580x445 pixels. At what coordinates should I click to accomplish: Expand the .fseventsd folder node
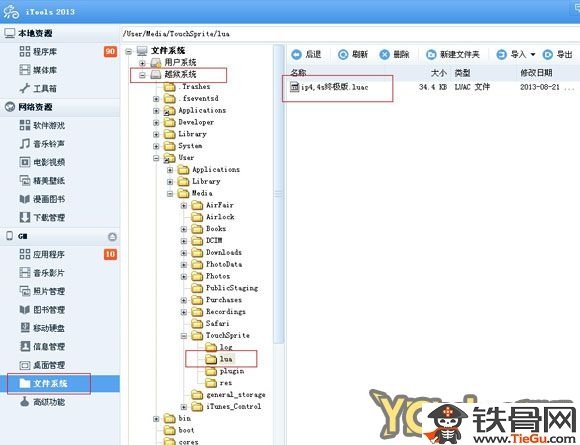156,99
